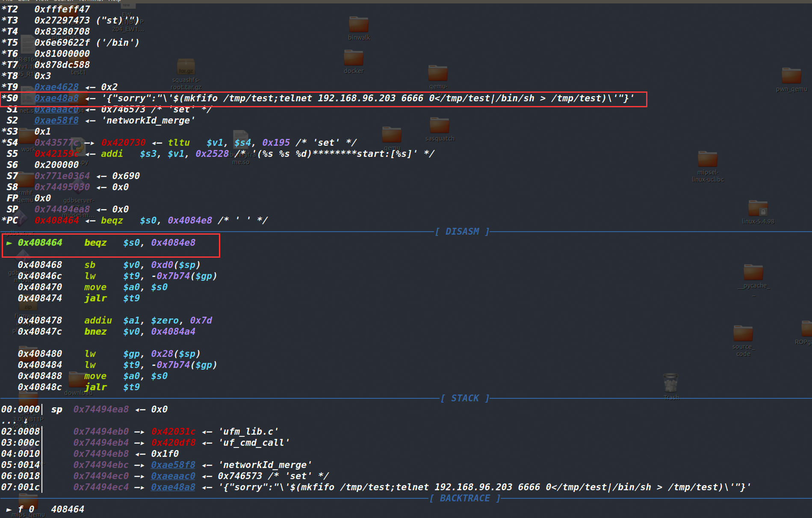Open the binwalk folder on desktop
The image size is (812, 518).
tap(359, 28)
